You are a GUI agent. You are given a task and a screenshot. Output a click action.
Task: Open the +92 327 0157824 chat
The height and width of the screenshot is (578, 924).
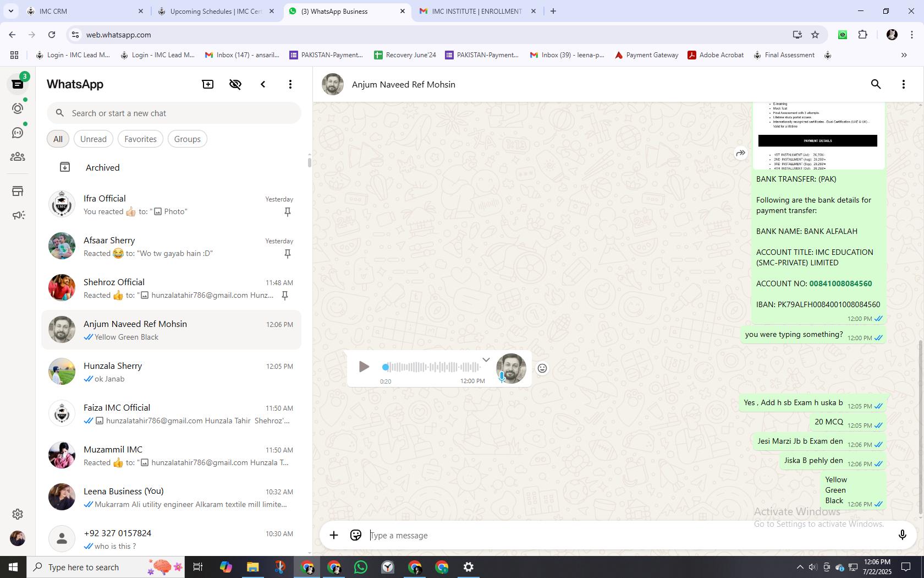pos(171,539)
